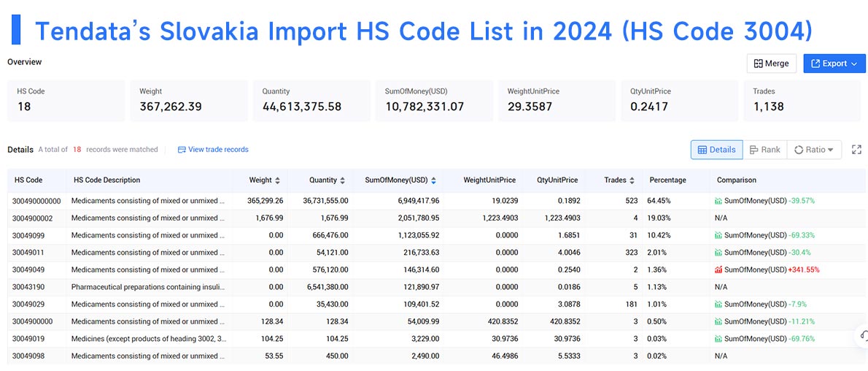
Task: Click chart icon in 30049019 comparison
Action: click(718, 338)
